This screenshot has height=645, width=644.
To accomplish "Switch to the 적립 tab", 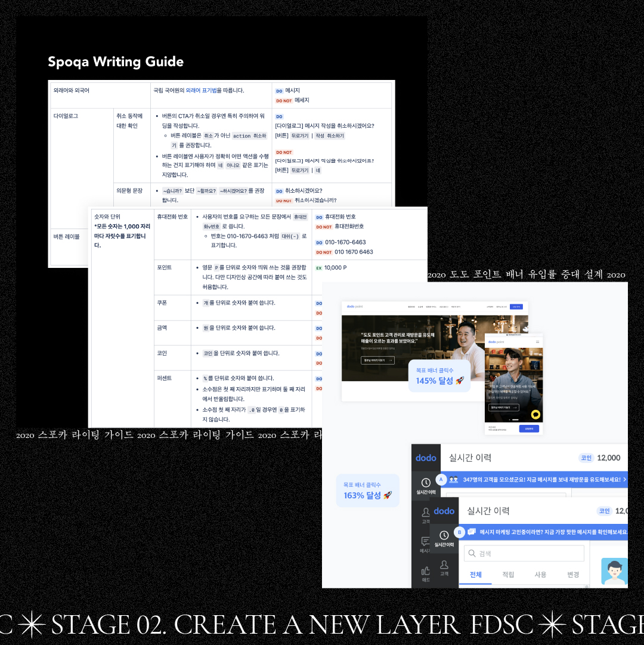I will (508, 575).
